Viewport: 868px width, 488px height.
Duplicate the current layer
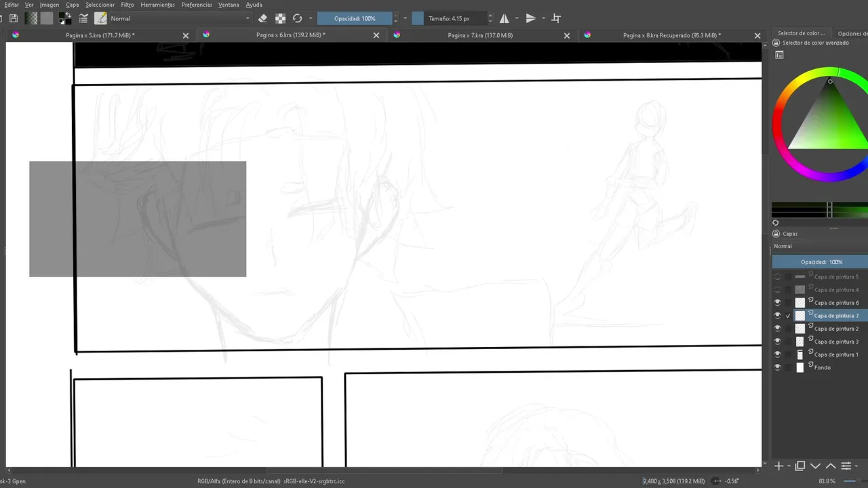pyautogui.click(x=800, y=466)
